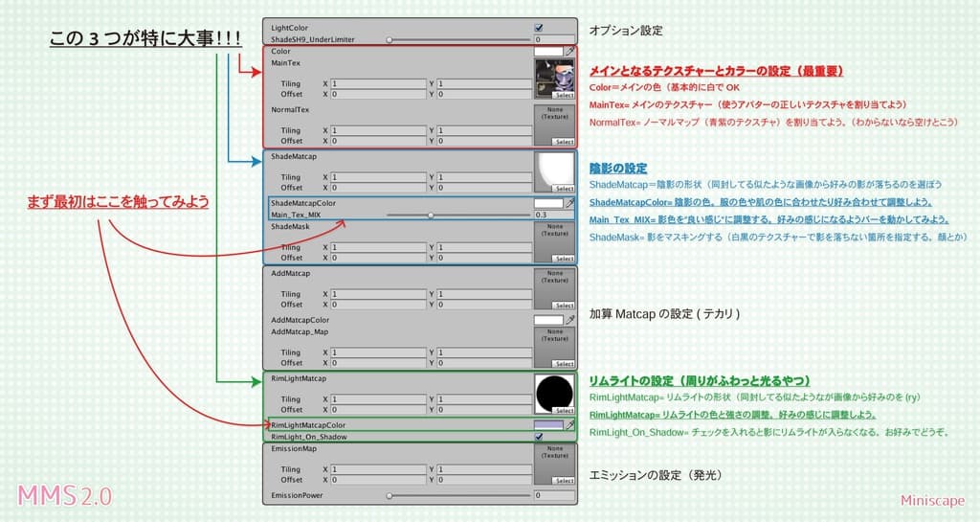Viewport: 980px width, 522px height.
Task: Click the empty AddMatcap_Map texture slot
Action: [x=554, y=345]
